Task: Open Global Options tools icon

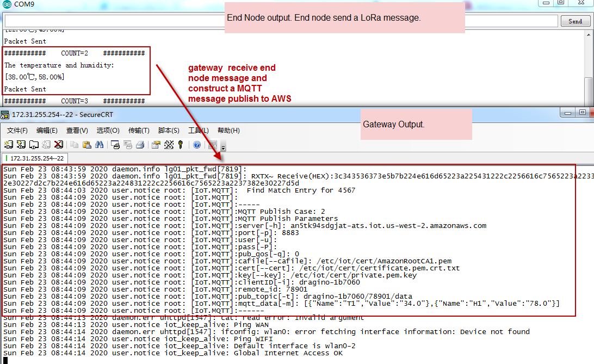Action: click(169, 145)
